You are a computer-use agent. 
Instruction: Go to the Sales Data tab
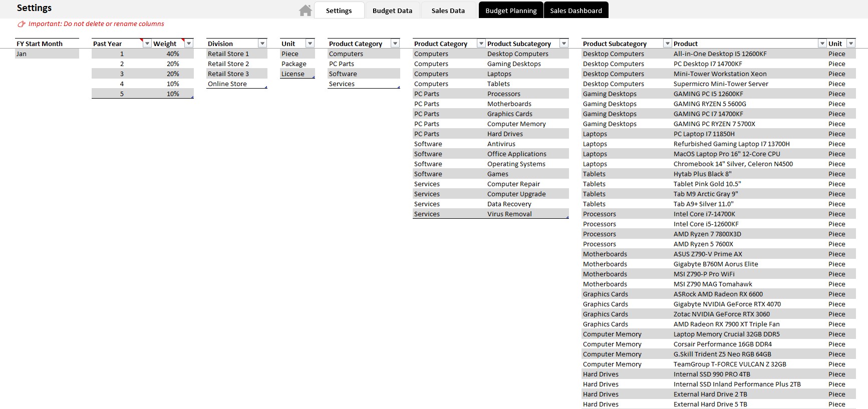pyautogui.click(x=448, y=11)
